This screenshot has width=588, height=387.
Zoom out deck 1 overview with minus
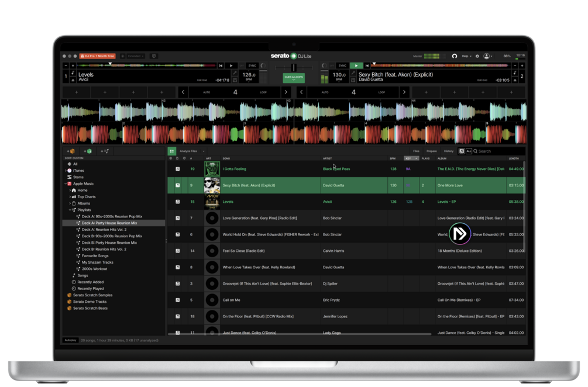pyautogui.click(x=66, y=65)
